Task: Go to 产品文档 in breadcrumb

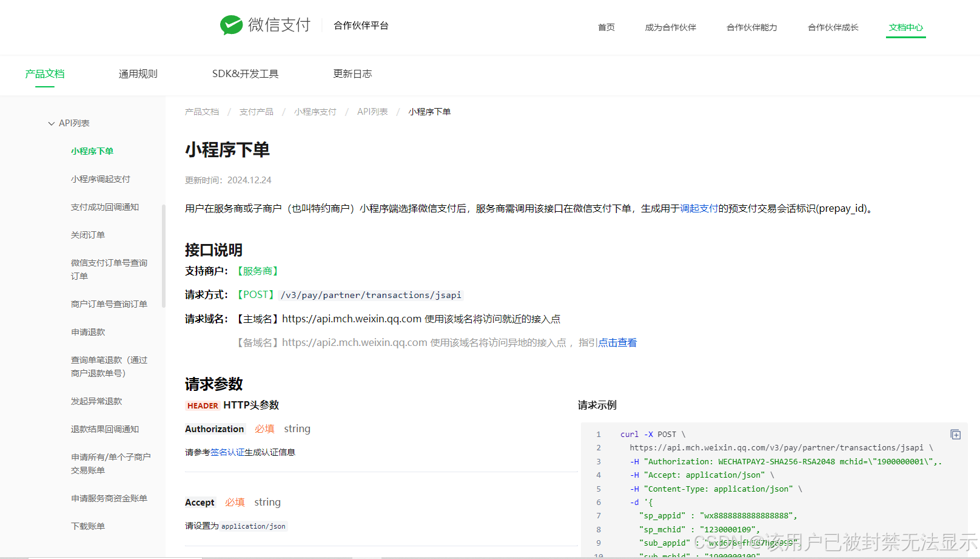Action: (x=202, y=112)
